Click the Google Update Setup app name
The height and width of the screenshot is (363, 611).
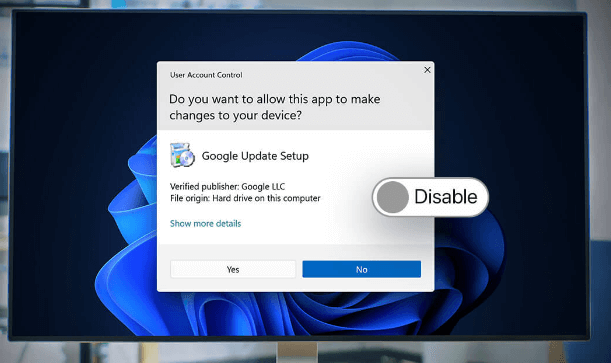pos(255,156)
